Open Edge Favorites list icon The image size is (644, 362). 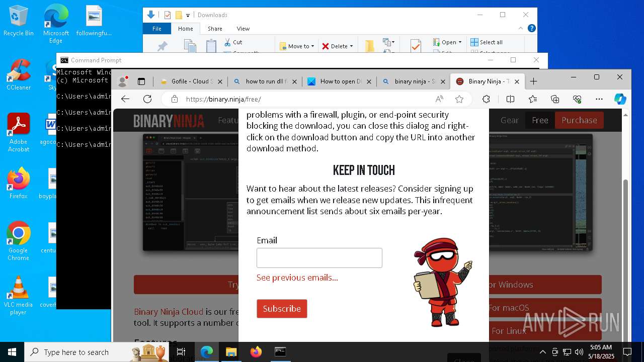pos(533,99)
